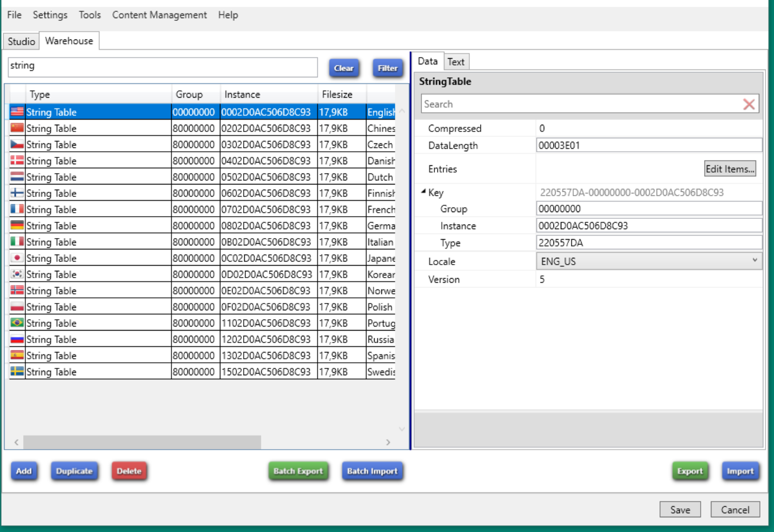Click the Polish flag icon
The image size is (774, 532).
[x=17, y=307]
